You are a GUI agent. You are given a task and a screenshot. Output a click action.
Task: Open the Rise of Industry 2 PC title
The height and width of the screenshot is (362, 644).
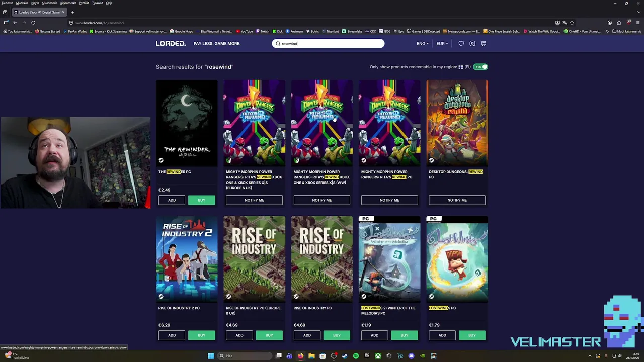pos(179,308)
